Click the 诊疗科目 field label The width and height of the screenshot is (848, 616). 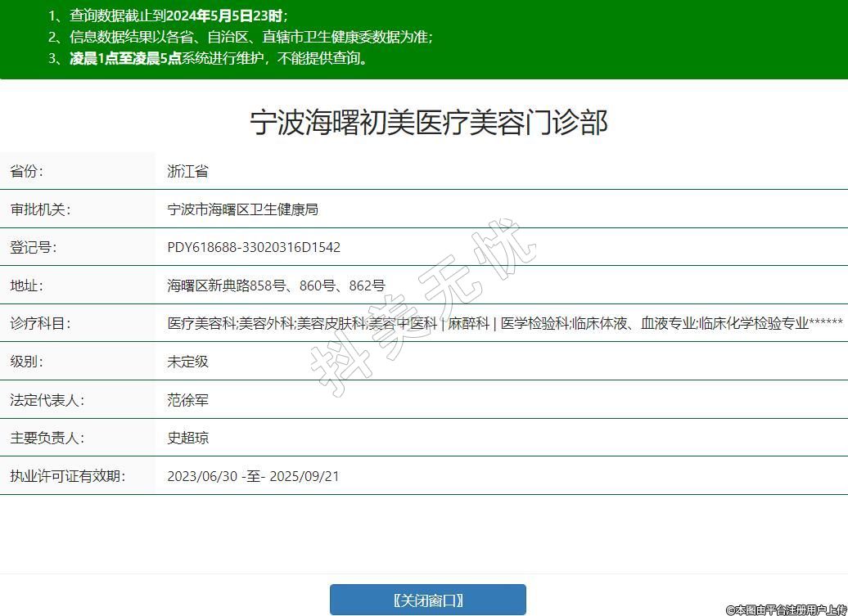[x=40, y=323]
